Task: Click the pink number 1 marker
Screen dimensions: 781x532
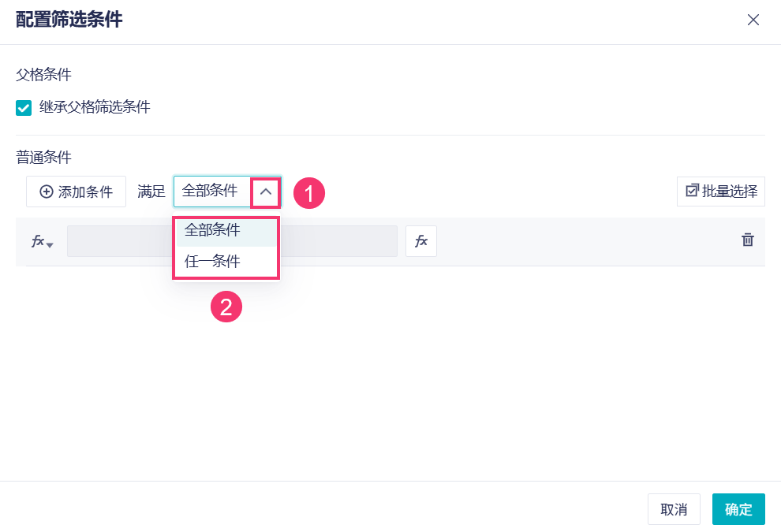Action: [309, 192]
